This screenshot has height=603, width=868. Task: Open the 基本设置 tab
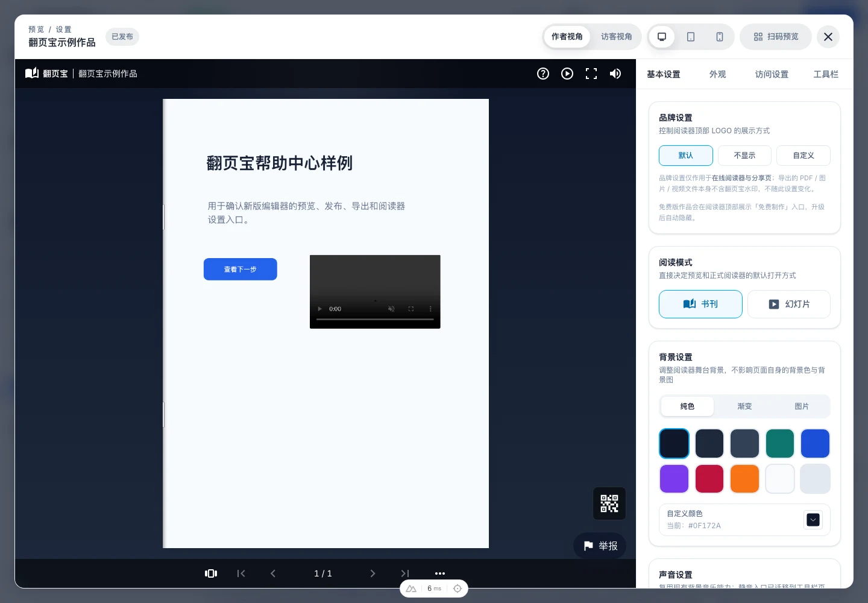[664, 74]
